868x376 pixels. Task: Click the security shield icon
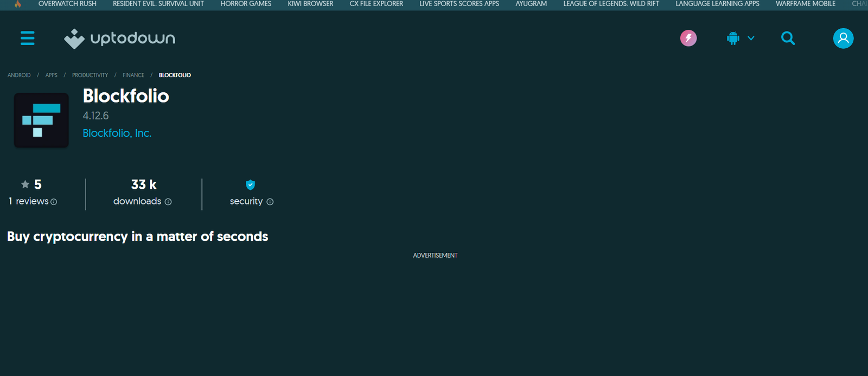tap(251, 185)
